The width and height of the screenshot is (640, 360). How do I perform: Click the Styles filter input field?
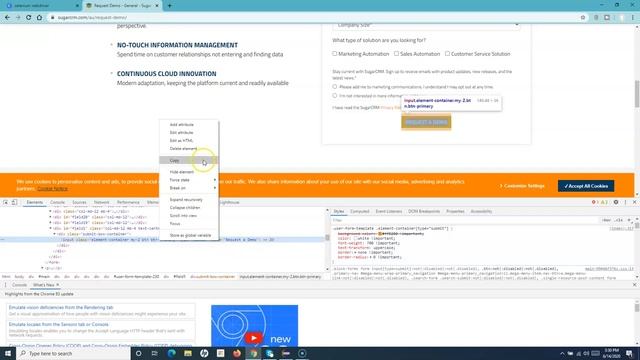pos(464,220)
